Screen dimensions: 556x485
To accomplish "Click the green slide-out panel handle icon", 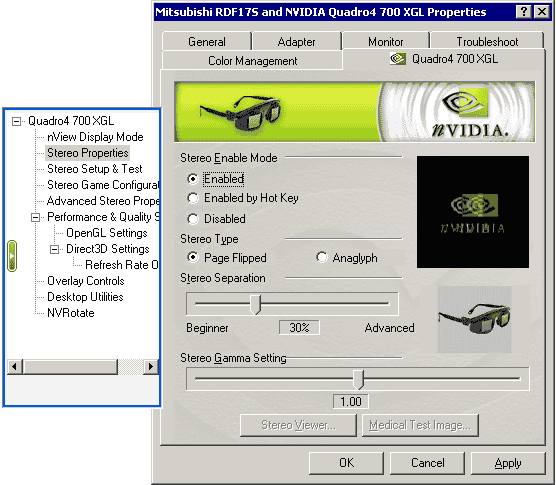I will click(x=12, y=256).
